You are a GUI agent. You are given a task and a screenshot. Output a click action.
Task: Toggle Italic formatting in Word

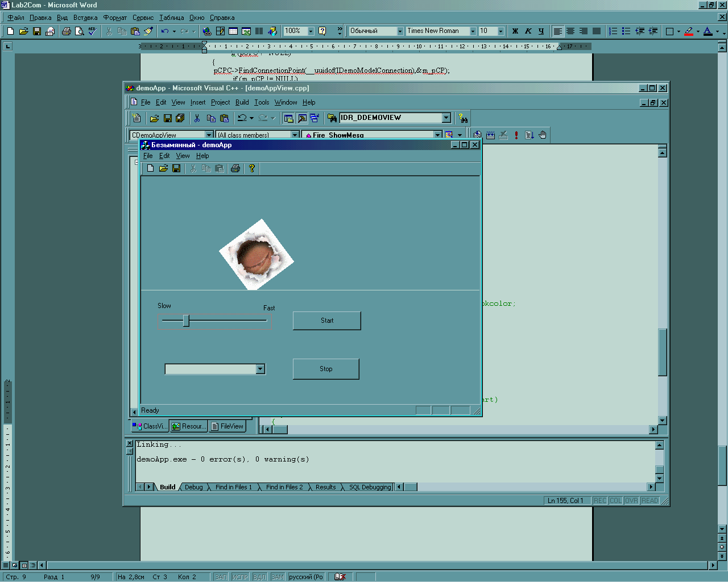point(528,31)
